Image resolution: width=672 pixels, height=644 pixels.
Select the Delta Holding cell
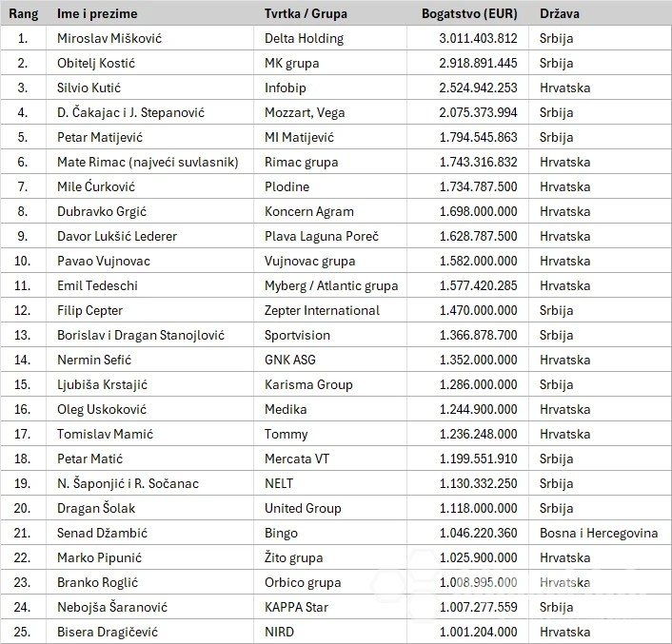point(330,39)
